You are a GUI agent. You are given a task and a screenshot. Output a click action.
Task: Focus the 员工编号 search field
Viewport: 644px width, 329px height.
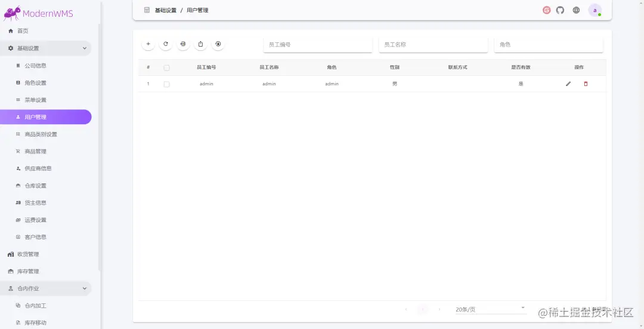coord(318,44)
